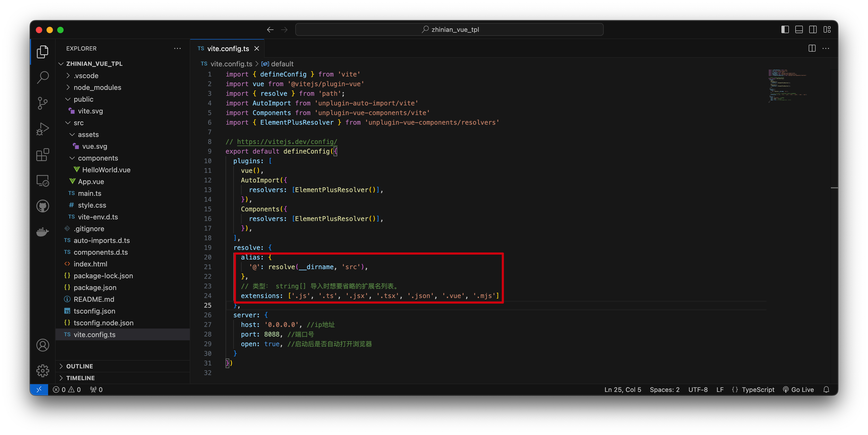Click vite.config.ts in the breadcrumb
This screenshot has width=868, height=435.
tap(231, 64)
